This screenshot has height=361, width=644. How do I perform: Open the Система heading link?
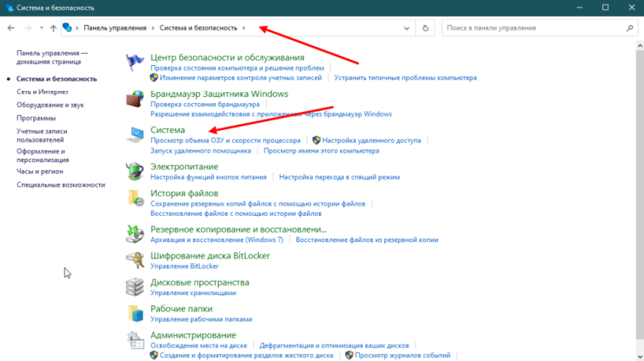(x=167, y=130)
